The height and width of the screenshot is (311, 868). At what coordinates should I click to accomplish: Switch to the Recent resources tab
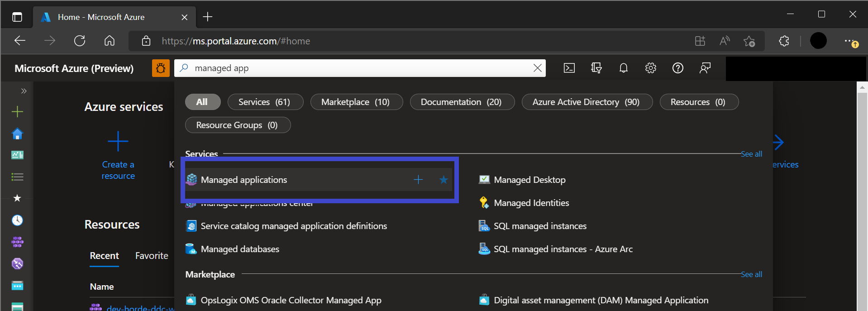pos(104,256)
